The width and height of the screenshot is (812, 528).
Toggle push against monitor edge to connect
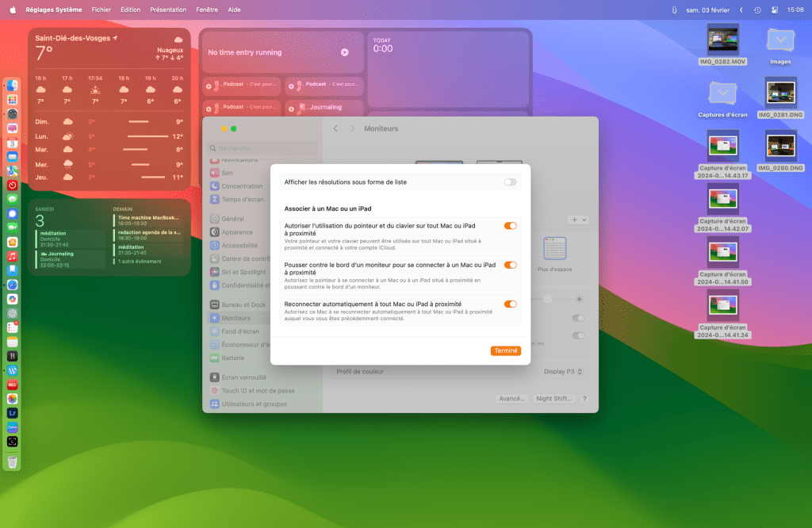pos(510,265)
